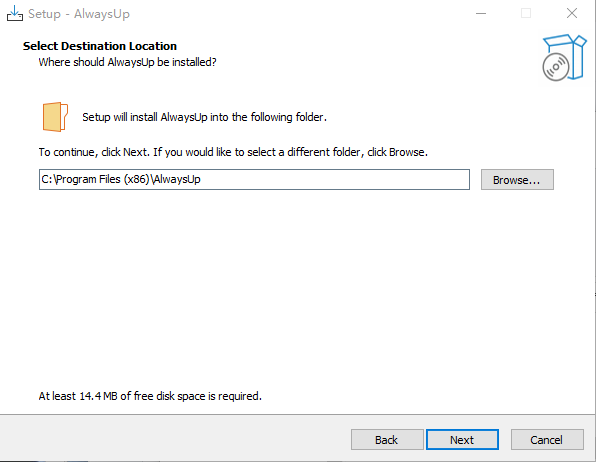
Task: Click the "Setup - AlwaysUp" window title text
Action: pyautogui.click(x=79, y=14)
